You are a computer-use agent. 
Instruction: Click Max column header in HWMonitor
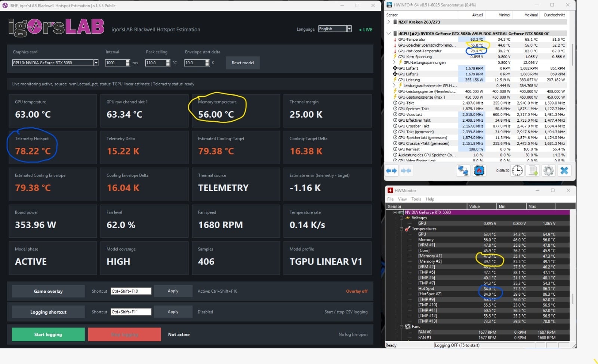(541, 206)
